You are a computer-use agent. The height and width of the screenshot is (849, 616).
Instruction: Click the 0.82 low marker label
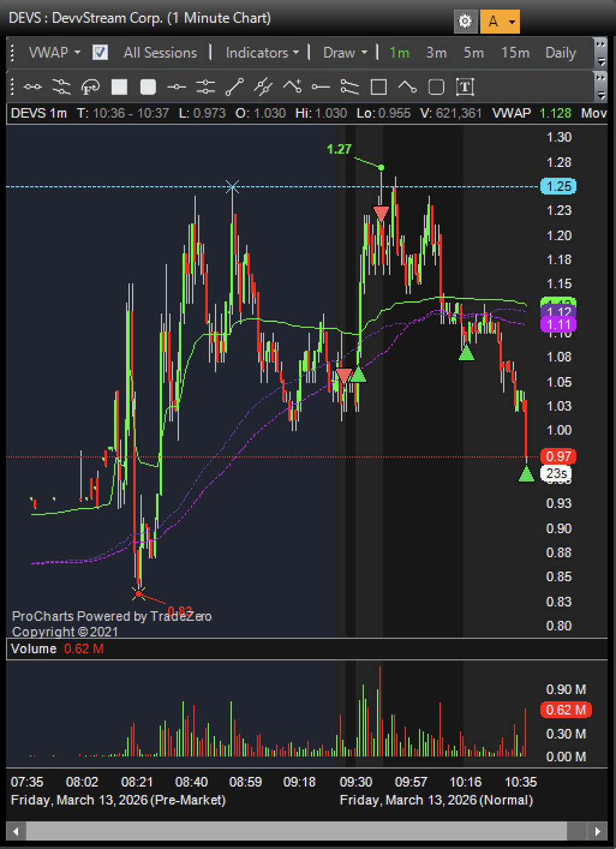click(x=180, y=611)
